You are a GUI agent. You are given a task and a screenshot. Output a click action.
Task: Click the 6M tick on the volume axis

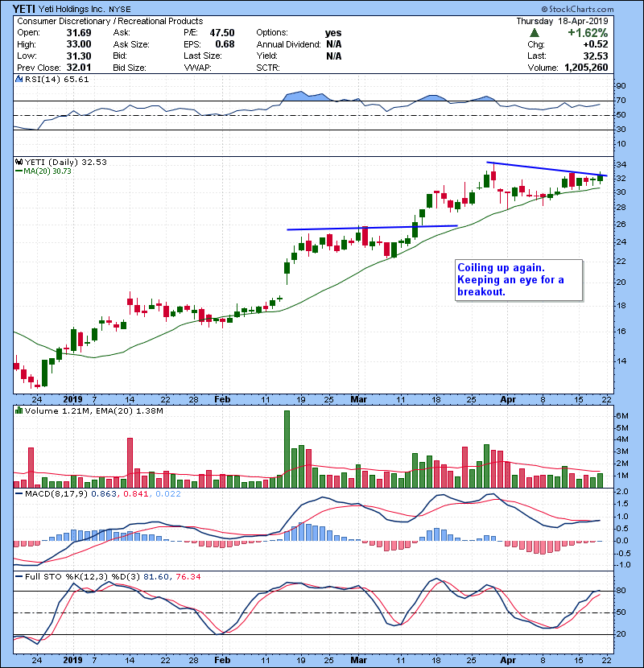621,416
